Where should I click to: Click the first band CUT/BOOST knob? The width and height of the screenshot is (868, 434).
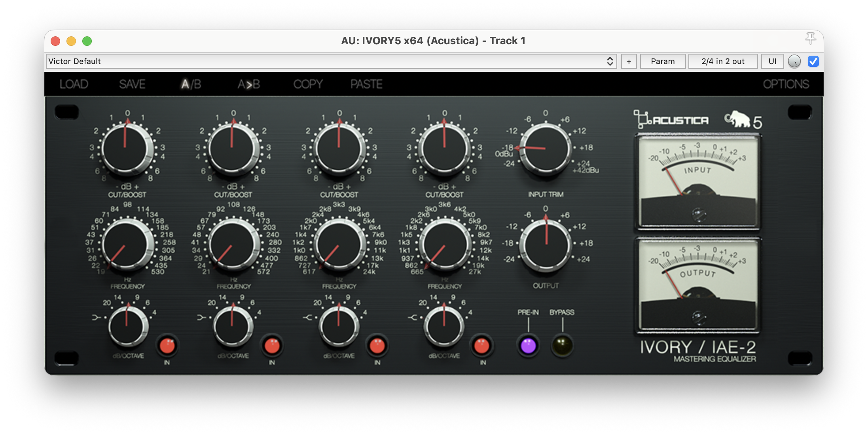(127, 149)
